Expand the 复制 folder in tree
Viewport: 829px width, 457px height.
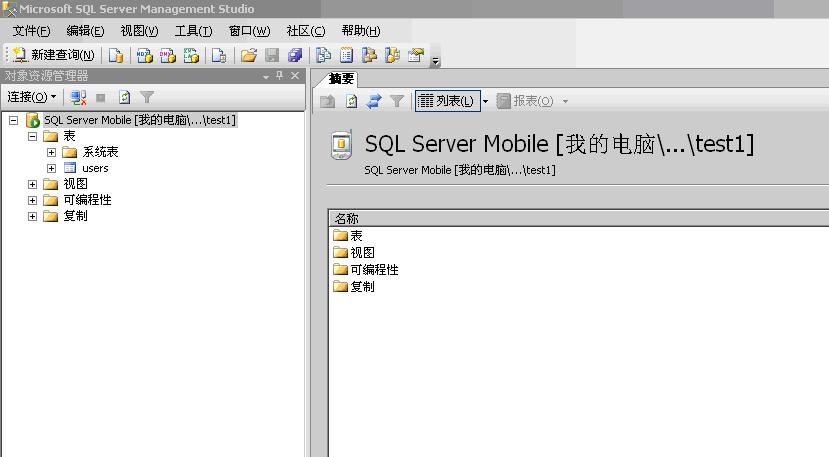(32, 216)
